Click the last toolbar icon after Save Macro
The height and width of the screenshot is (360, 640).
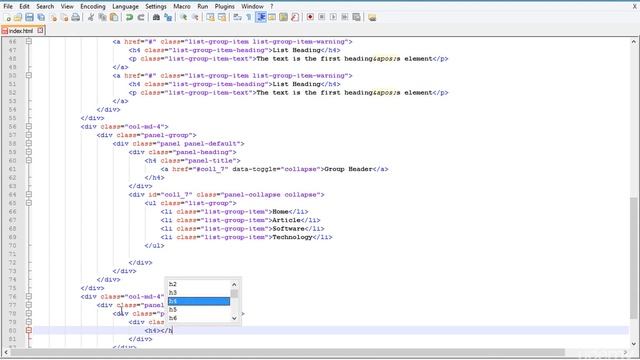tap(372, 18)
